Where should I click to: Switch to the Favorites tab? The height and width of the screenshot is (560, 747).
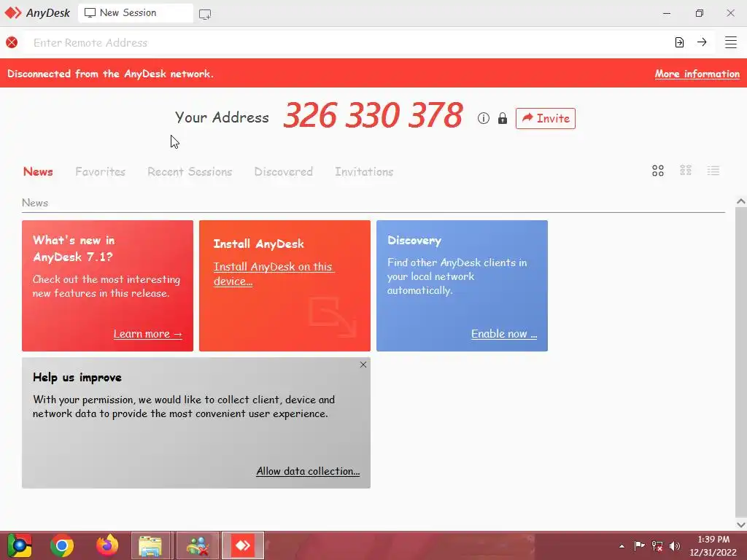(100, 171)
